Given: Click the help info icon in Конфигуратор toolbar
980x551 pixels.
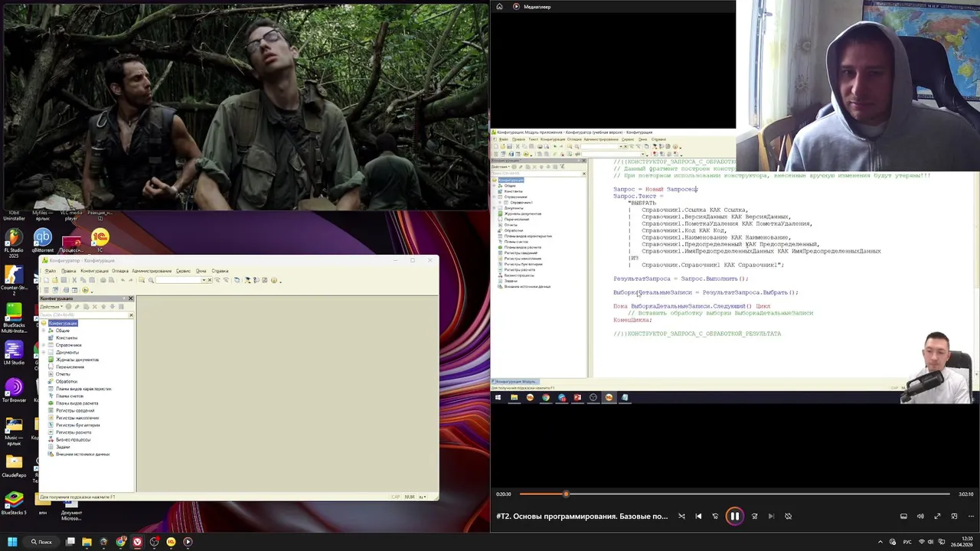Looking at the screenshot, I should pyautogui.click(x=274, y=280).
